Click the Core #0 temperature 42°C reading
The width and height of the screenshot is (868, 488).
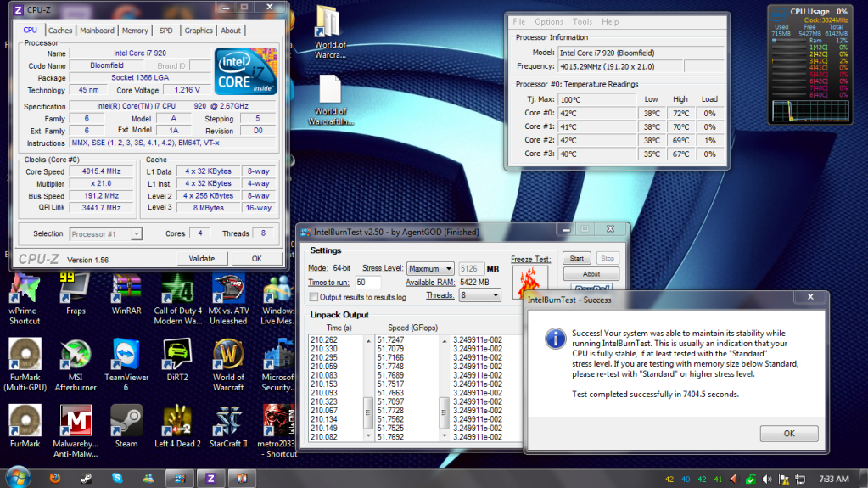[x=596, y=113]
